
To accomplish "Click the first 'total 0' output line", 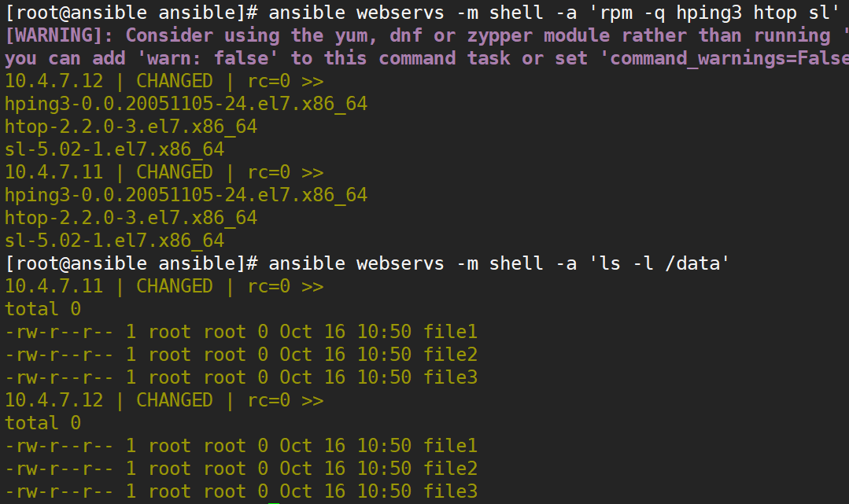I will [x=42, y=309].
